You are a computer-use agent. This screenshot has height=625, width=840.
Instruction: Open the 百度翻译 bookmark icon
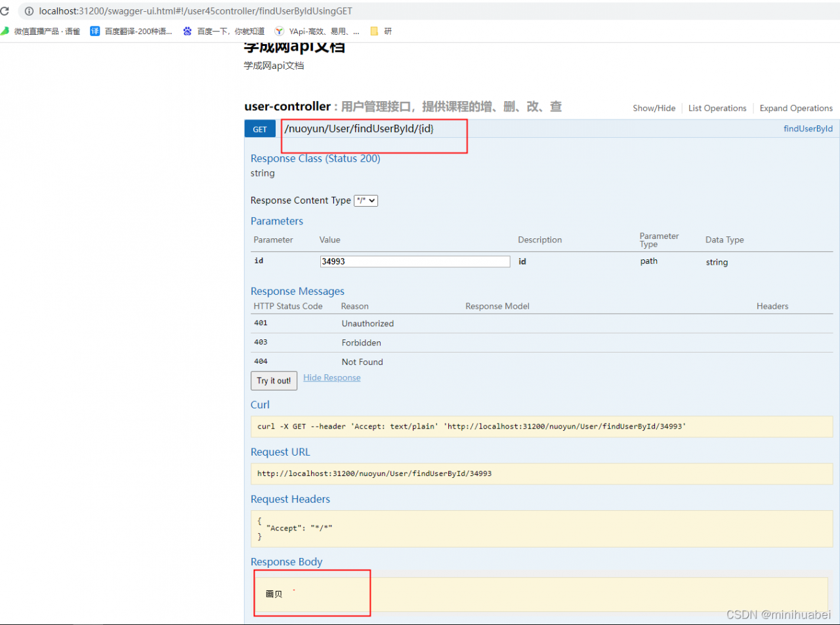[95, 30]
